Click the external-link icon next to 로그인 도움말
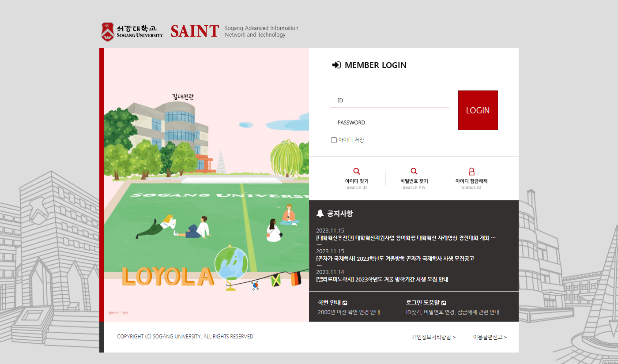 444,303
